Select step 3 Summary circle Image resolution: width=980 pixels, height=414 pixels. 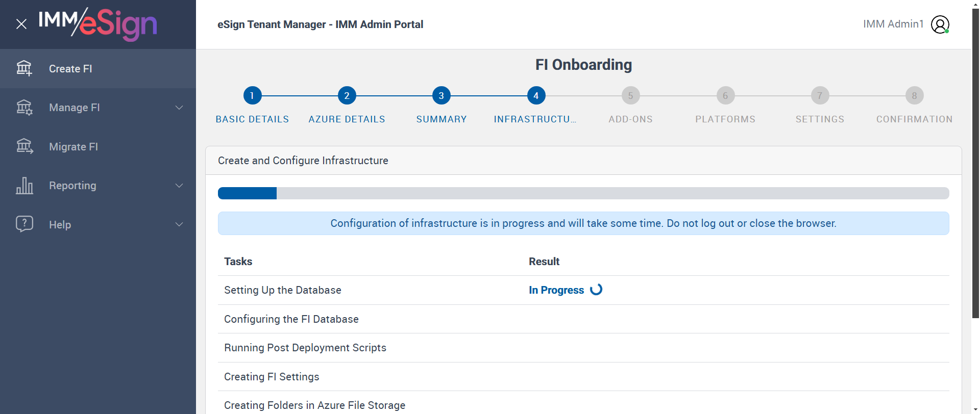(x=441, y=95)
